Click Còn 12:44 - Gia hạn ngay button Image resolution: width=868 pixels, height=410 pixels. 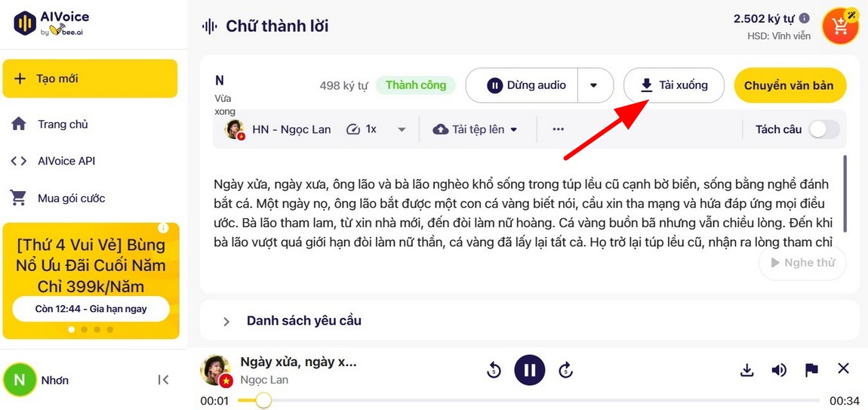91,309
